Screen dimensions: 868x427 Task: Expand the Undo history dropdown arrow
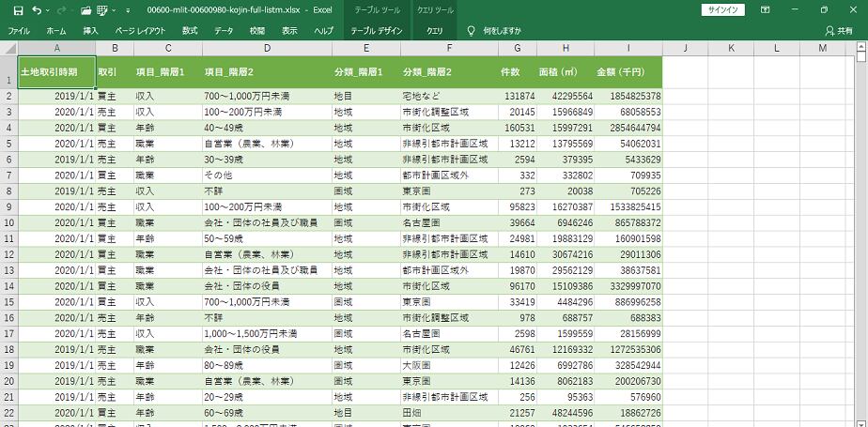pos(49,9)
